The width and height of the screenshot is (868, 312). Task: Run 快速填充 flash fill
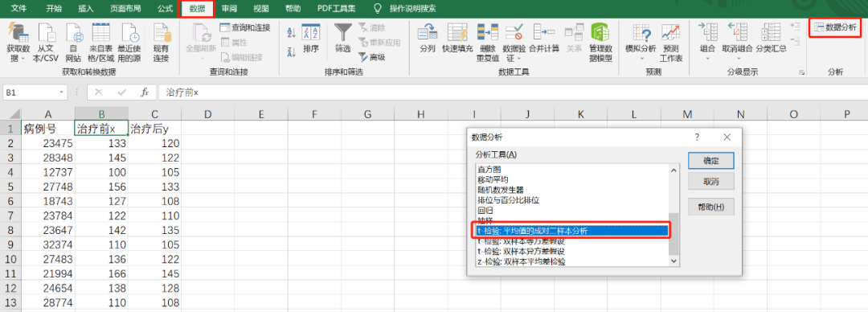(457, 39)
